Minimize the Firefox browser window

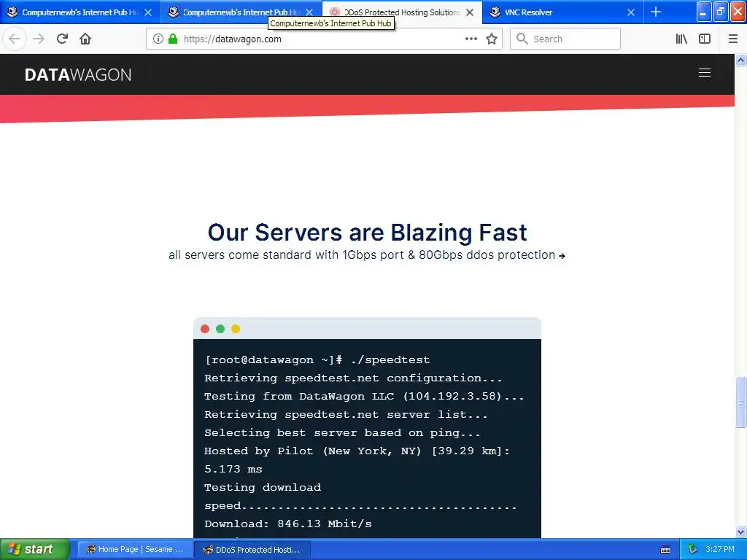(x=704, y=12)
